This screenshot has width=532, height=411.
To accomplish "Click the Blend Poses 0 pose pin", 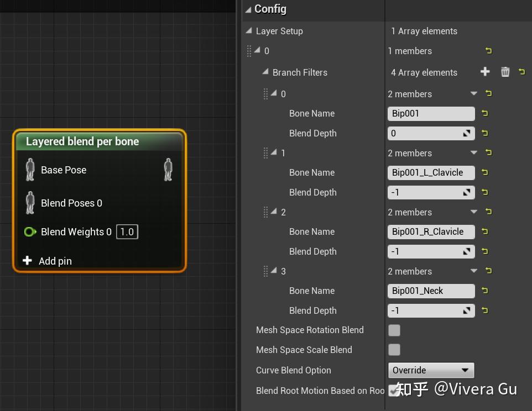I will (30, 203).
